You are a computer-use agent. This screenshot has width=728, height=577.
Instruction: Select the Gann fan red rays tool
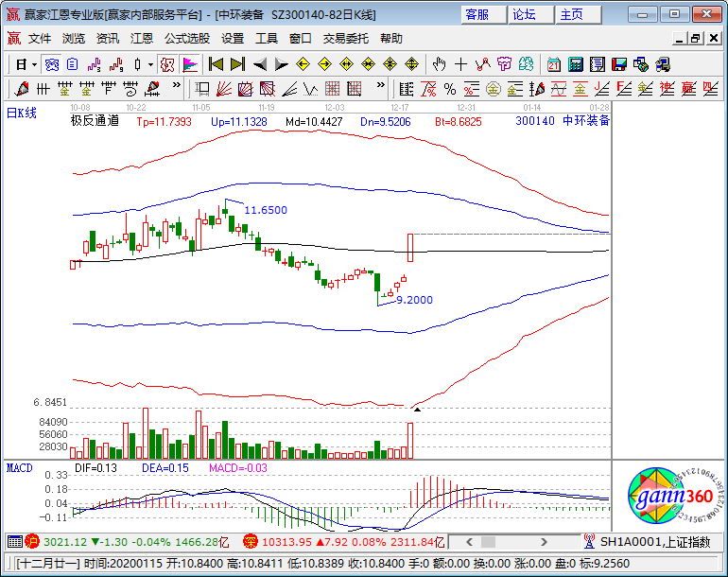pyautogui.click(x=224, y=88)
